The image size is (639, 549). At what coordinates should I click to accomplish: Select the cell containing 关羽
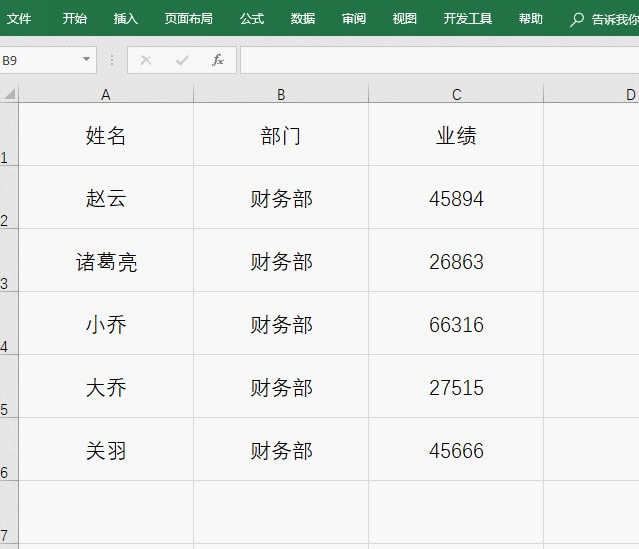(x=106, y=449)
